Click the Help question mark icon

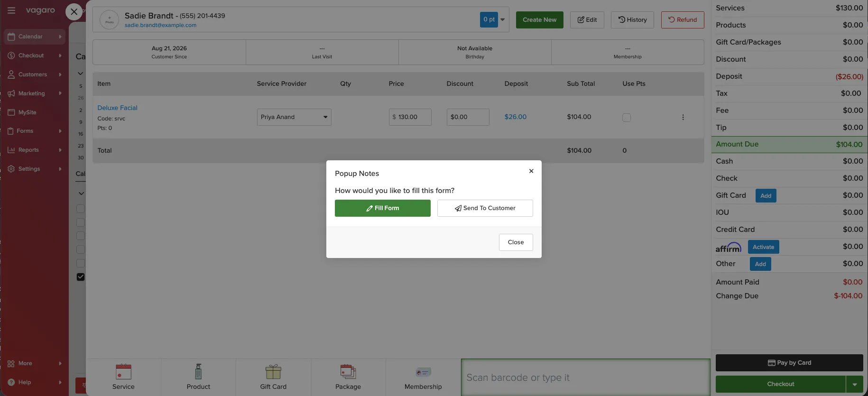pyautogui.click(x=11, y=382)
